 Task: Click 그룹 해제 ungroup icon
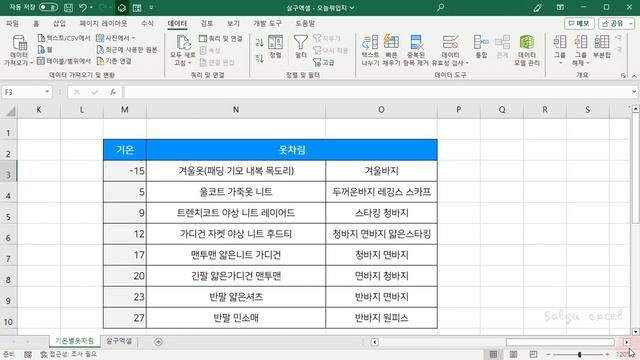(580, 42)
